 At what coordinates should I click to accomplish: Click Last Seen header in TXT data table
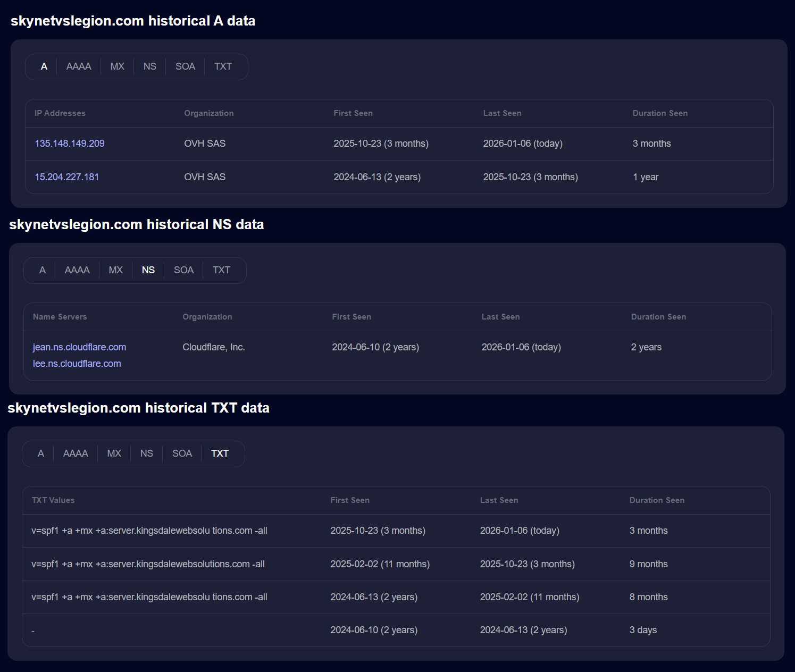tap(499, 500)
